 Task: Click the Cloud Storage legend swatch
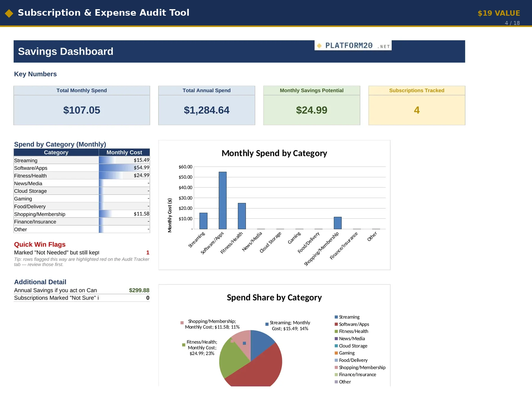(336, 346)
